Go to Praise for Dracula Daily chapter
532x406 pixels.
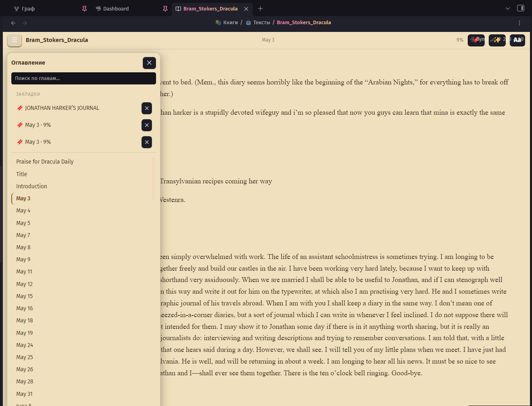45,162
